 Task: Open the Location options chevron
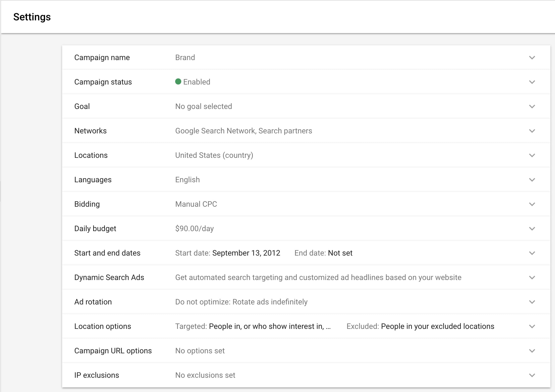[x=532, y=326]
